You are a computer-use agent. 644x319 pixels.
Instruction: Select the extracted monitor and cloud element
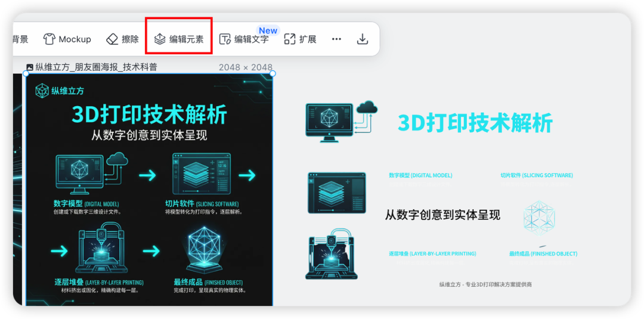pos(341,121)
